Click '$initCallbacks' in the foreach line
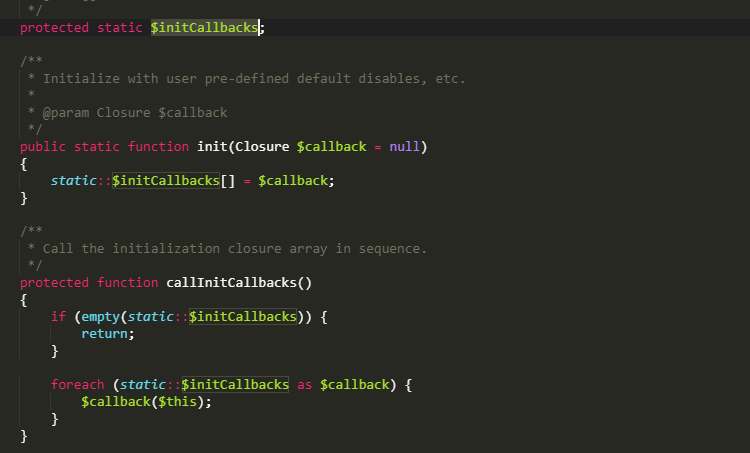The width and height of the screenshot is (750, 453). [x=235, y=385]
